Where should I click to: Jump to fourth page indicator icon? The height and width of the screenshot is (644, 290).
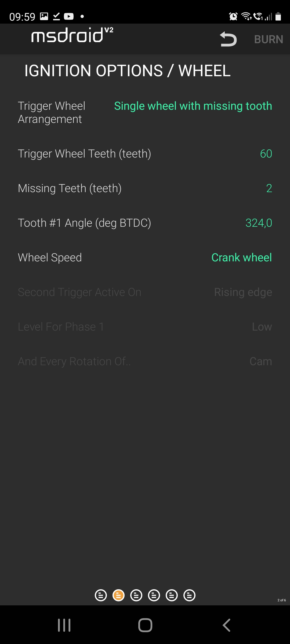pyautogui.click(x=154, y=595)
